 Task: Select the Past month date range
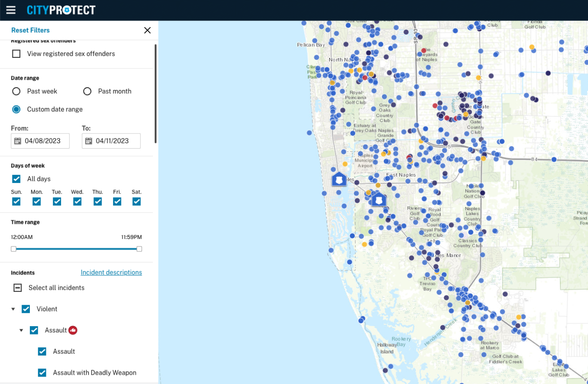pyautogui.click(x=87, y=91)
